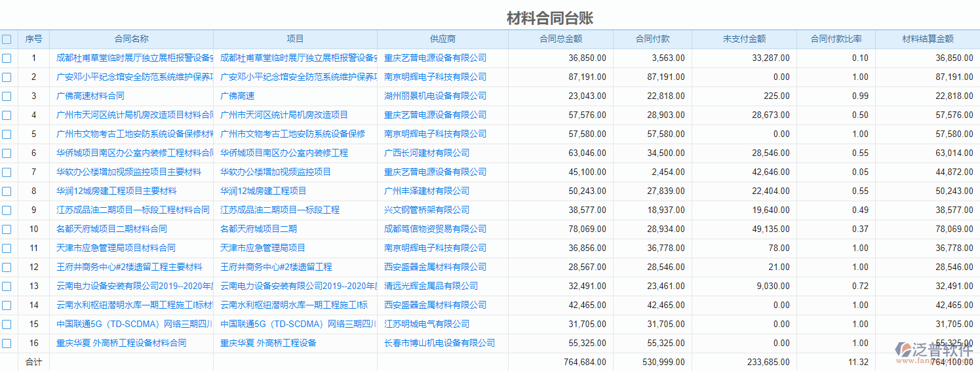The width and height of the screenshot is (980, 371).
Task: Click the 项目 column header
Action: (296, 39)
